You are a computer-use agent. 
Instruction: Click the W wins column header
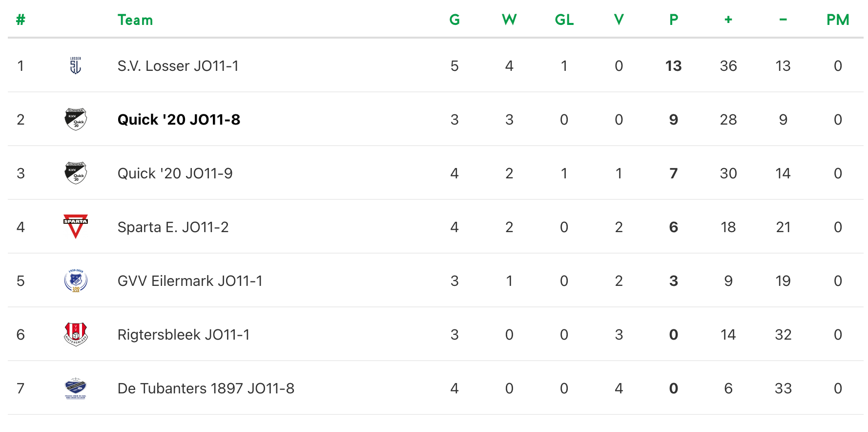(x=509, y=20)
